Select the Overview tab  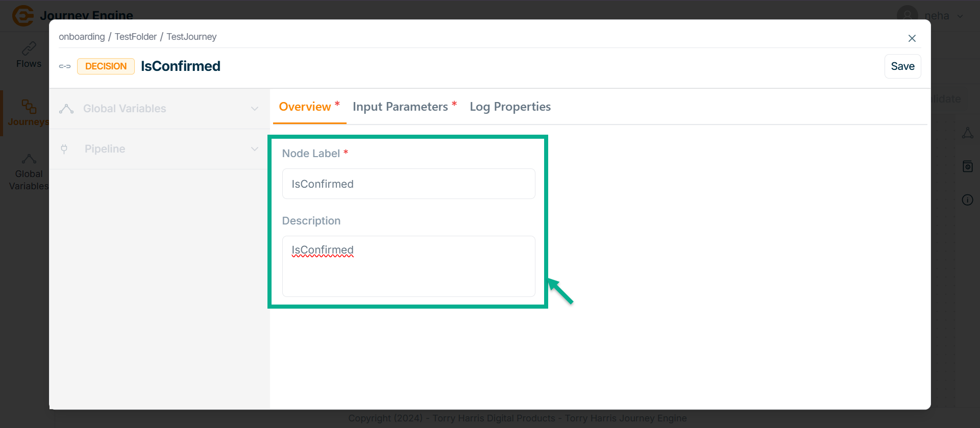click(305, 107)
